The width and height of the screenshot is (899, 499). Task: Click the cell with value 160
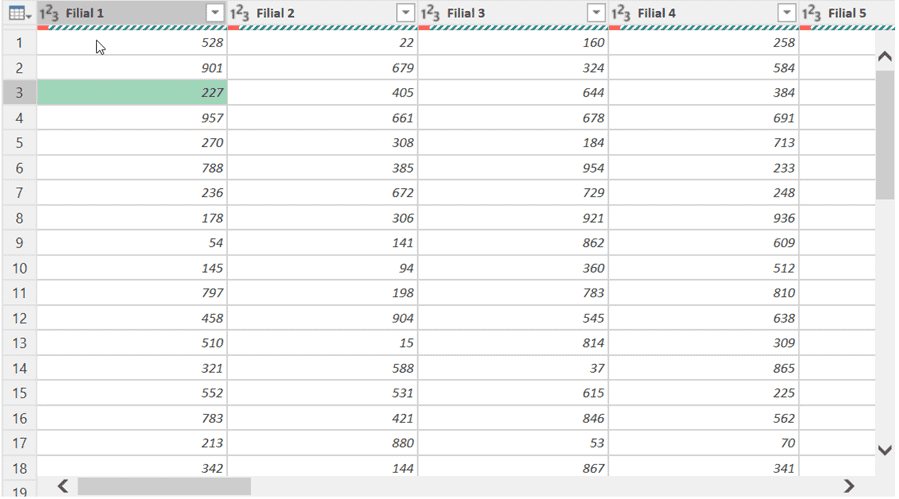pos(513,42)
